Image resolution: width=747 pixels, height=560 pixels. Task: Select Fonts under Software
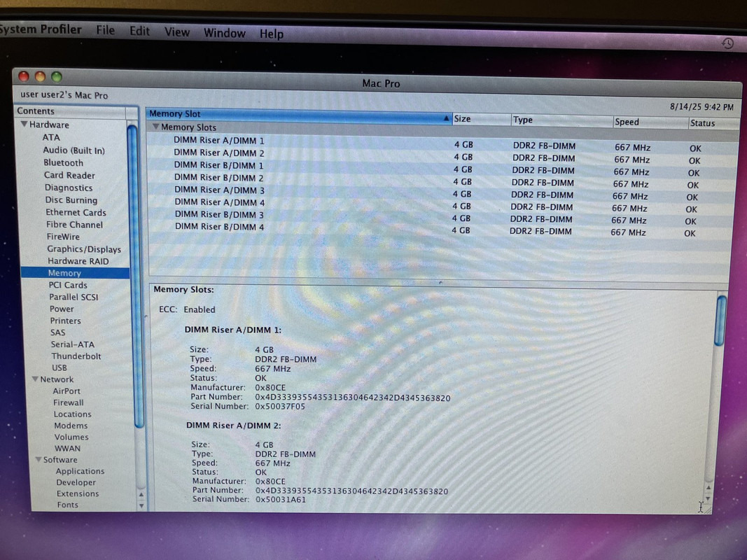(68, 504)
